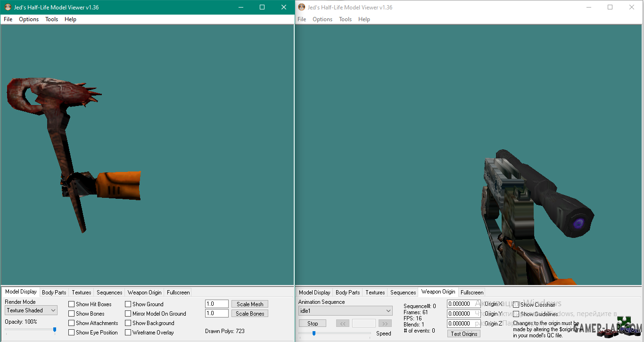The height and width of the screenshot is (342, 644).
Task: Open the Tools menu in the right window
Action: point(346,19)
